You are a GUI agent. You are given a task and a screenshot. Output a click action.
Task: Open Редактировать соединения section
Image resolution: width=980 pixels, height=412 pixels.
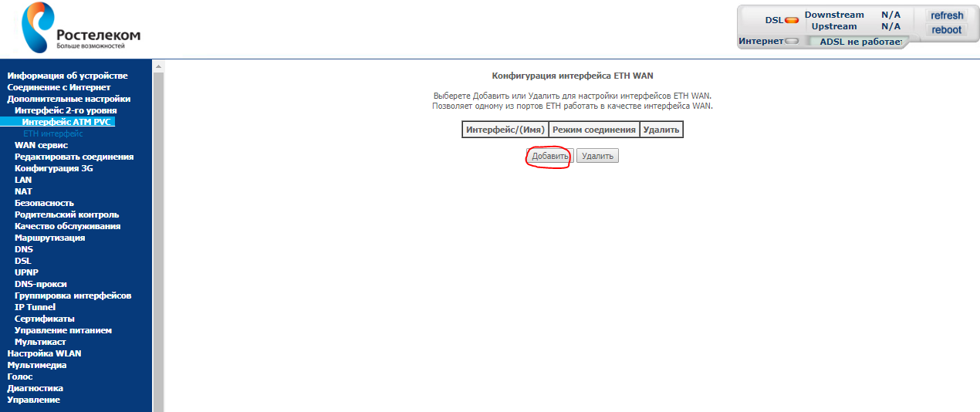tap(74, 157)
